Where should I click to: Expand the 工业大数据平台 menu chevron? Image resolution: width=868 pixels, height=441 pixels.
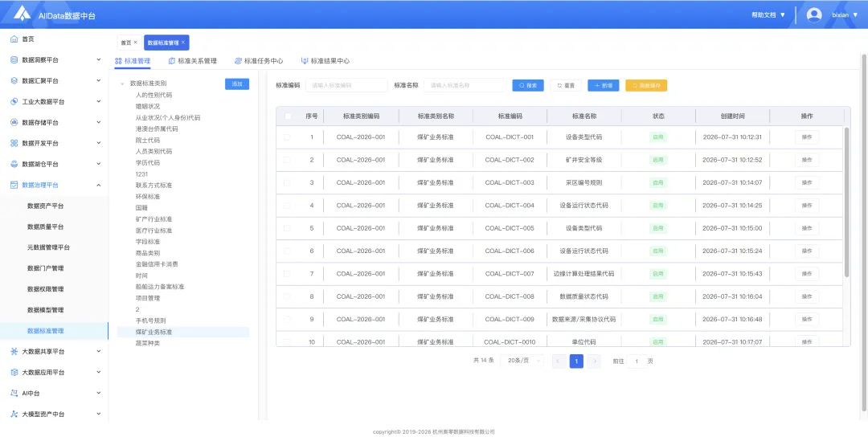99,102
